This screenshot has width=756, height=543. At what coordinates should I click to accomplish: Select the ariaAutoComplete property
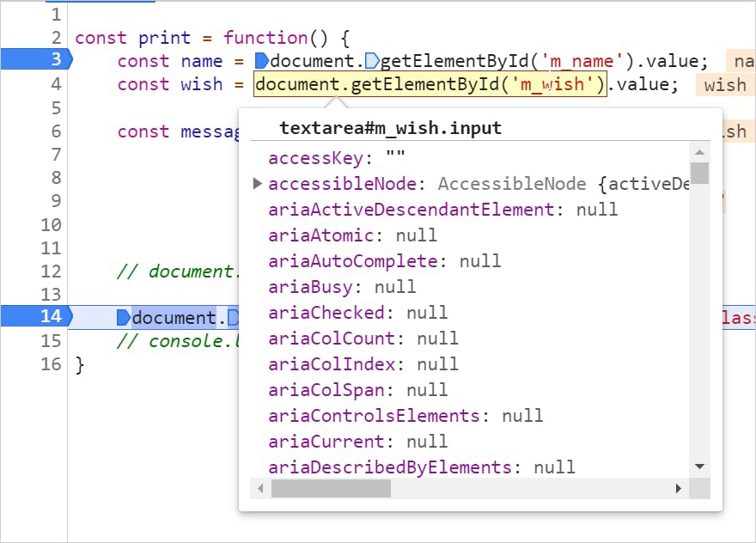[x=384, y=261]
